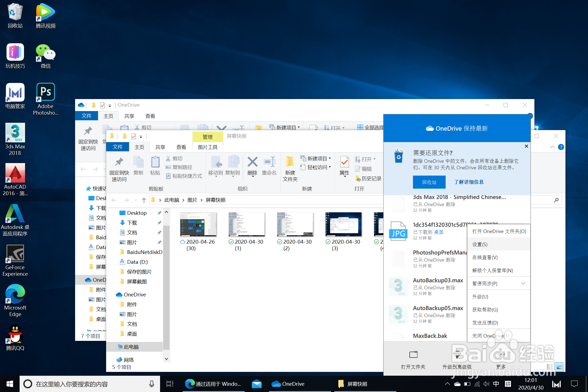Select View online (在线查看) menu item
The width and height of the screenshot is (588, 392).
499,257
